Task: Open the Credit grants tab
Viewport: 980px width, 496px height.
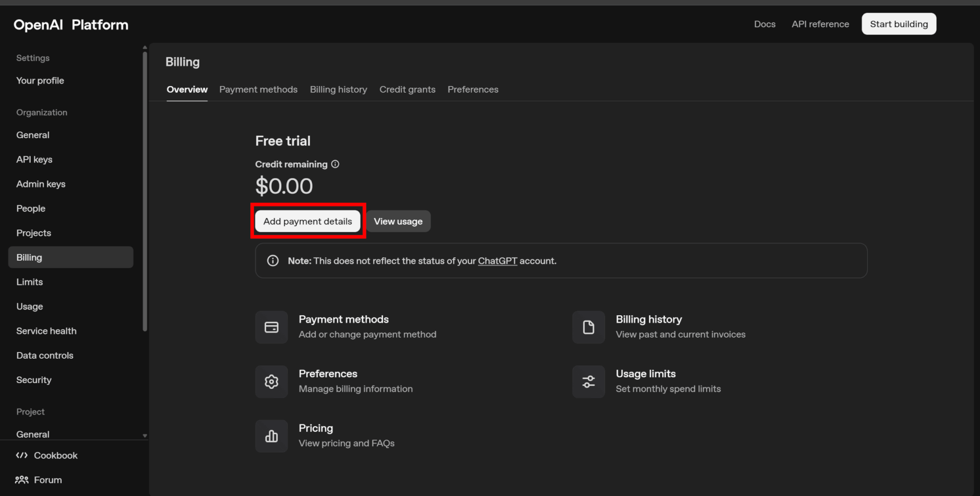Action: (407, 89)
